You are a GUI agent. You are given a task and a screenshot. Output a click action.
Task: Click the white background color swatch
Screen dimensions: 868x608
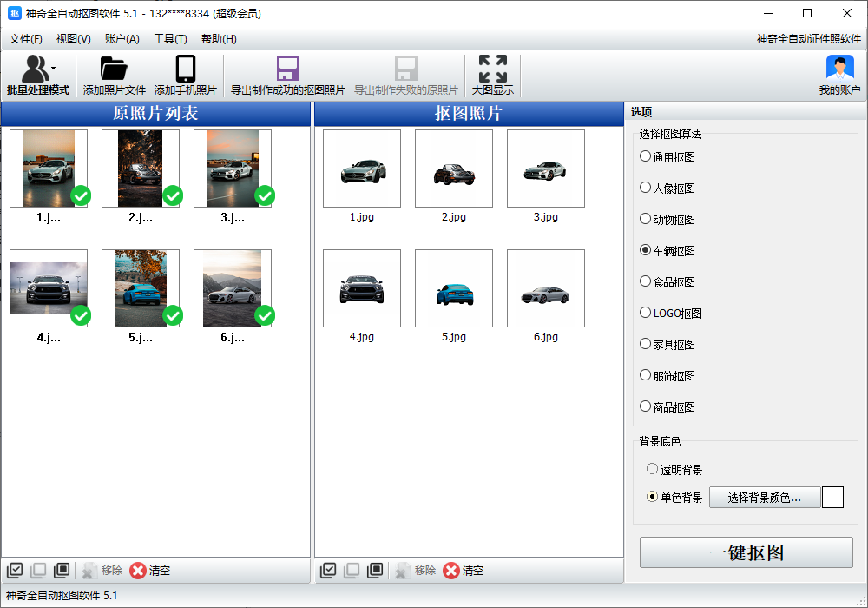(832, 498)
